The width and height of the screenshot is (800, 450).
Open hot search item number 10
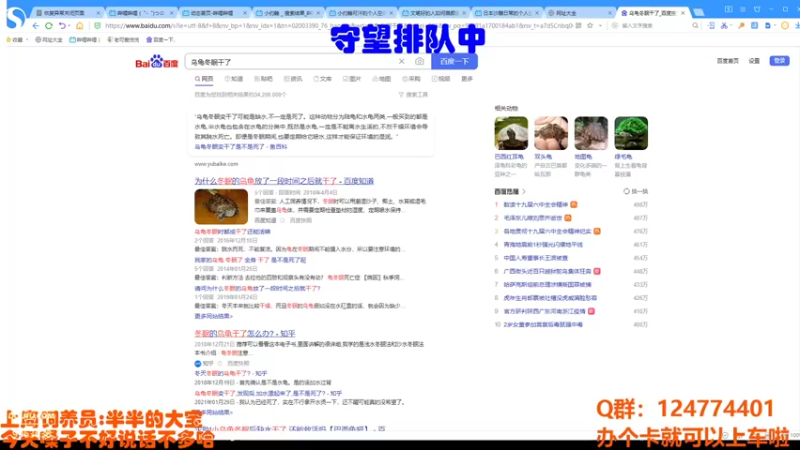pos(543,324)
